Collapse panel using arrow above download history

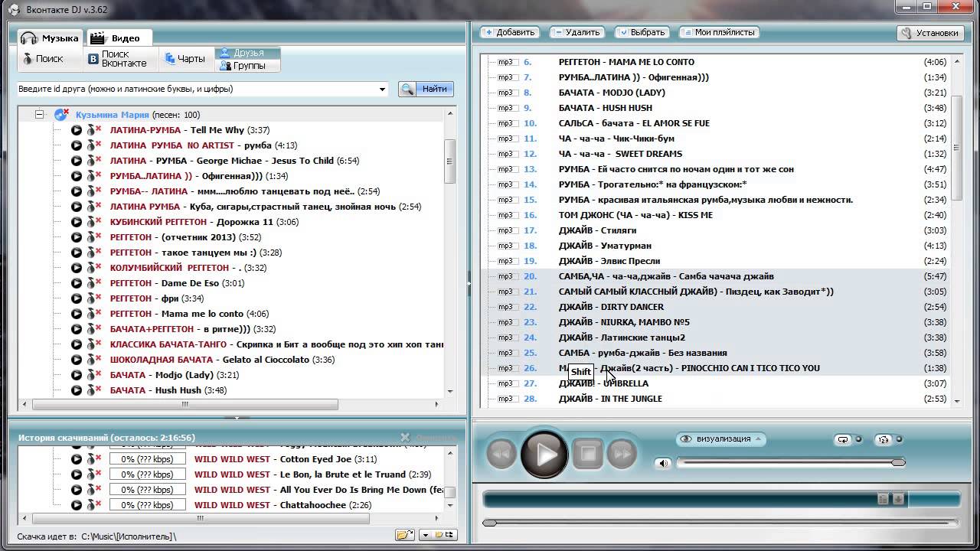237,418
